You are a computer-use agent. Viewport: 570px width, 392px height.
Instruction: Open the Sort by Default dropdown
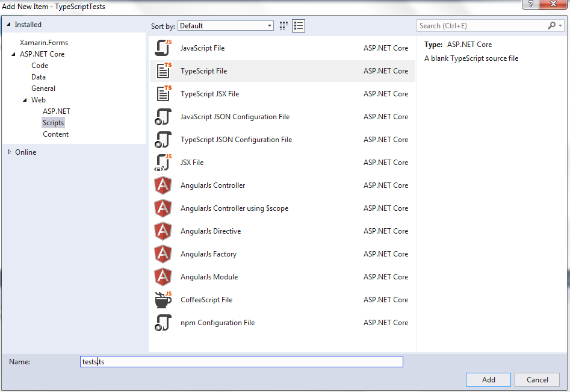(225, 26)
